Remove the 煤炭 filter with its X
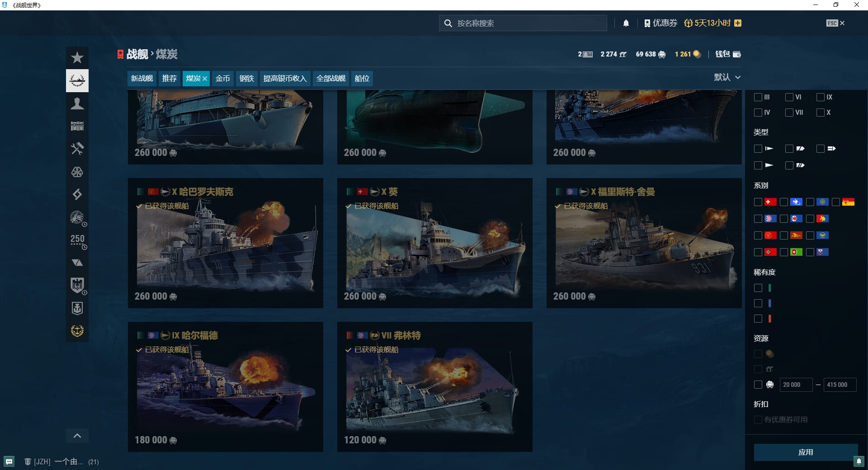Viewport: 868px width, 470px height. [x=205, y=79]
